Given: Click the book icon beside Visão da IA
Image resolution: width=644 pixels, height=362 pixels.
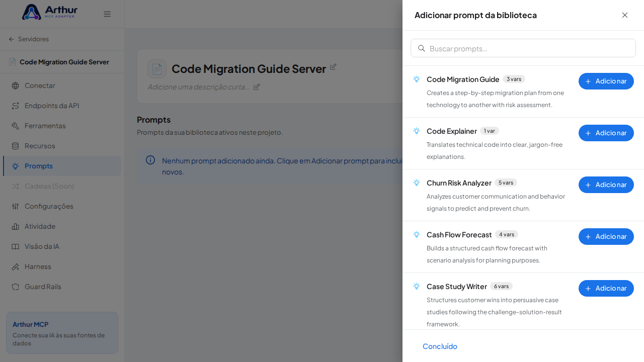Looking at the screenshot, I should (x=15, y=246).
